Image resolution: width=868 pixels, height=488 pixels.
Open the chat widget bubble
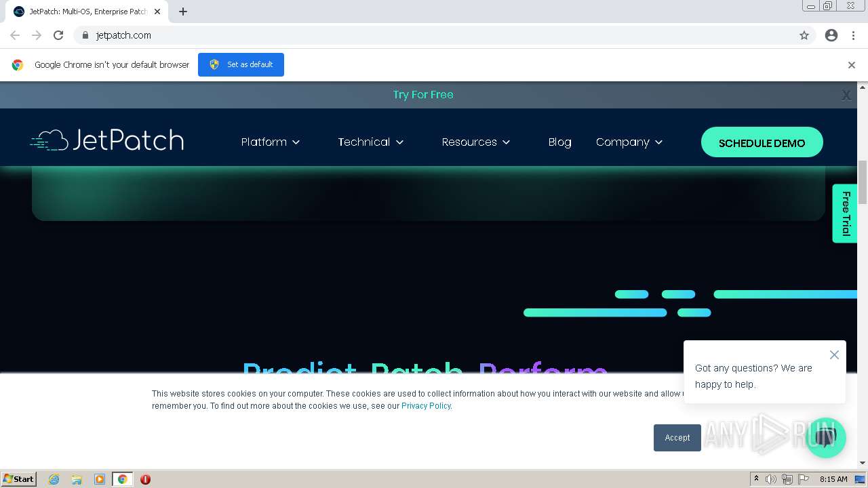point(825,437)
